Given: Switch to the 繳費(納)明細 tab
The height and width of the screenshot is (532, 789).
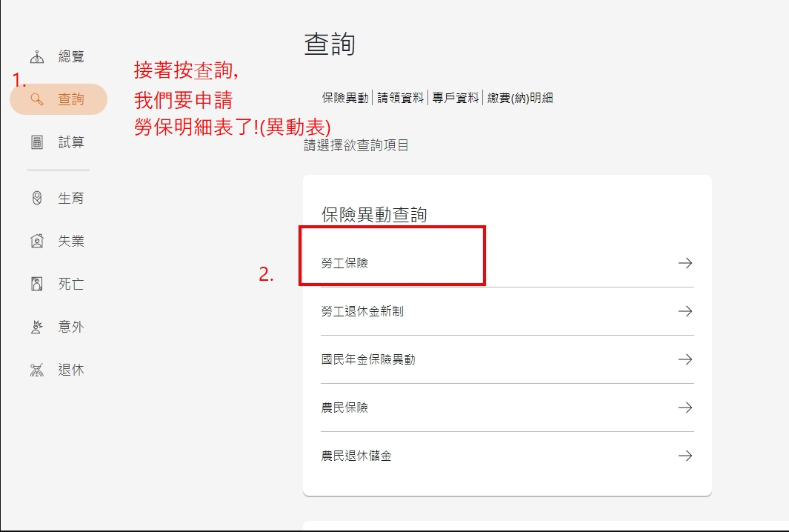Looking at the screenshot, I should [x=520, y=98].
